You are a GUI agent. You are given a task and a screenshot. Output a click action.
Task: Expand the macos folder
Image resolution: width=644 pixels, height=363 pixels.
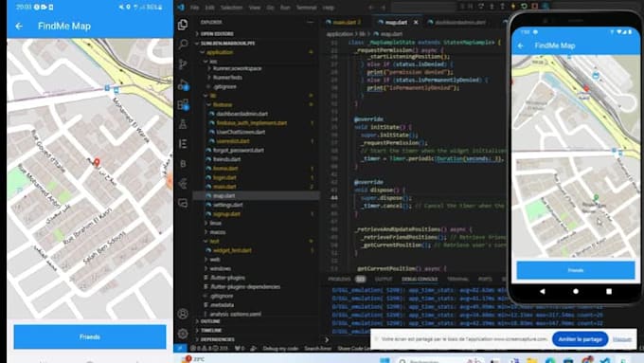point(217,232)
